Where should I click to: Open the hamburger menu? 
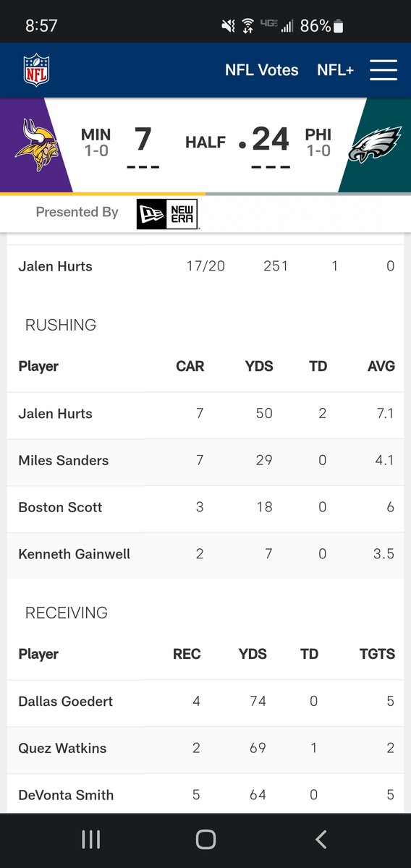click(384, 70)
